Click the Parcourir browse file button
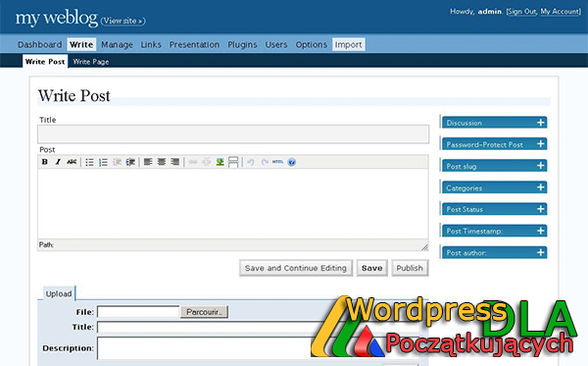 point(205,312)
